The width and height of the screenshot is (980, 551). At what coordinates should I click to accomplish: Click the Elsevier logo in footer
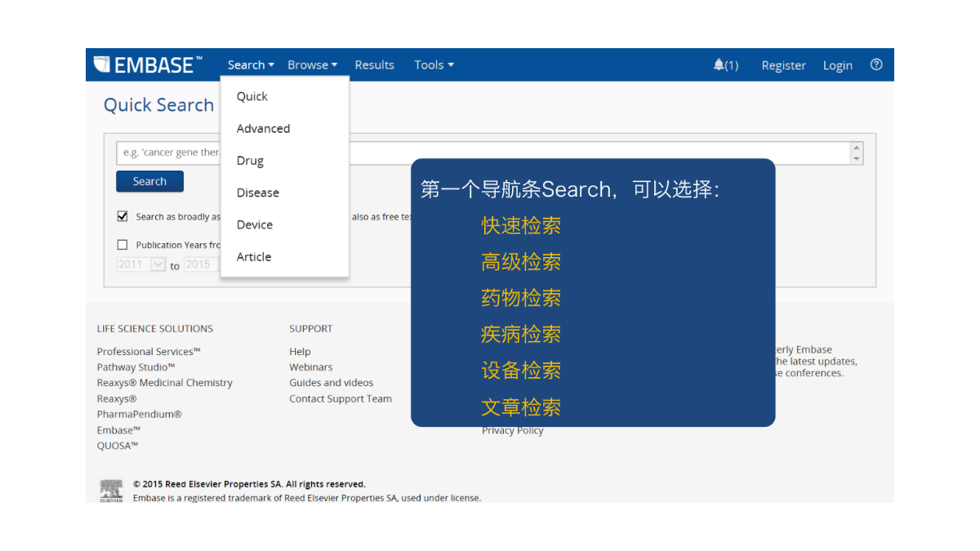point(111,491)
